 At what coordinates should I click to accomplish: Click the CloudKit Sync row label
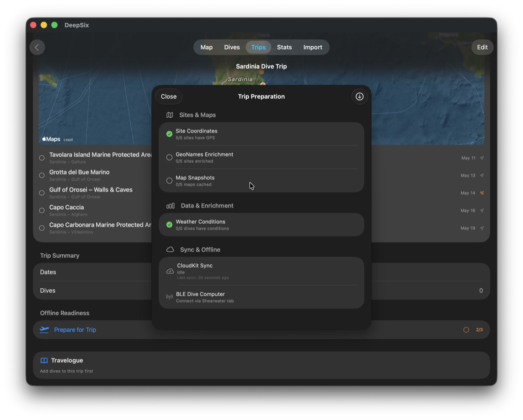click(195, 265)
